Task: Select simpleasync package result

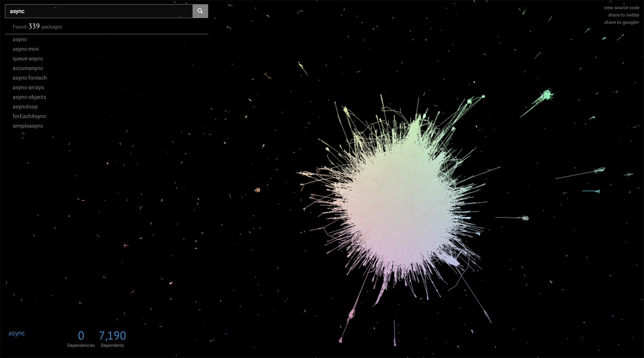Action: [x=28, y=126]
